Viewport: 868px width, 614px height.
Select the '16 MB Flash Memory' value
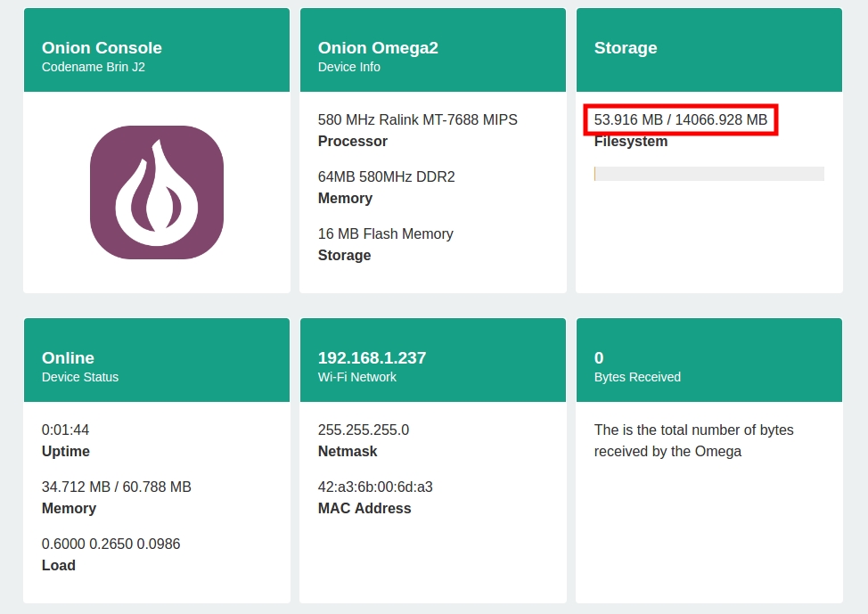point(386,233)
